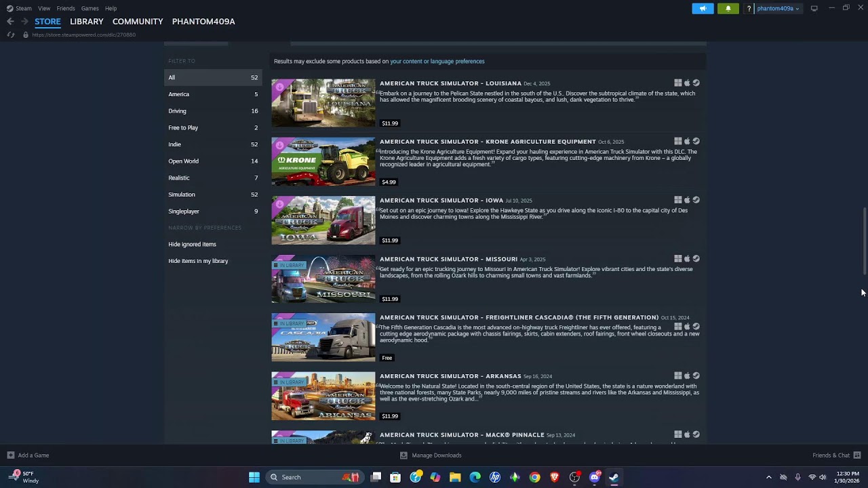Click the $11.99 price on Louisiana
This screenshot has width=868, height=488.
point(390,123)
